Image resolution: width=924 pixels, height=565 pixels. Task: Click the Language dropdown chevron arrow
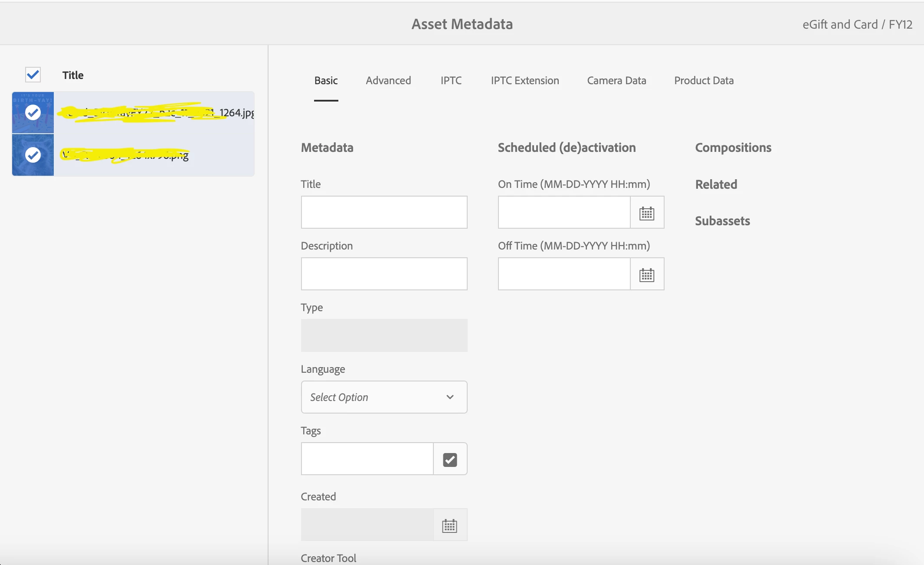click(450, 397)
